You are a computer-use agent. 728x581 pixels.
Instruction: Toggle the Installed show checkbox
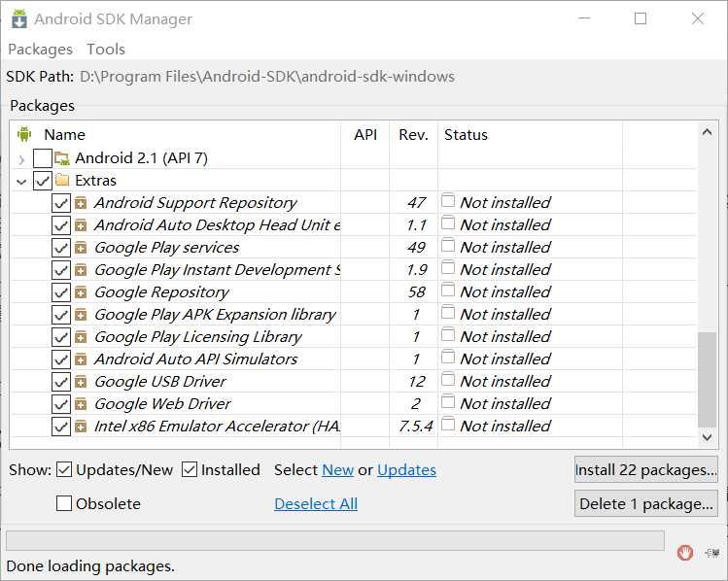190,469
